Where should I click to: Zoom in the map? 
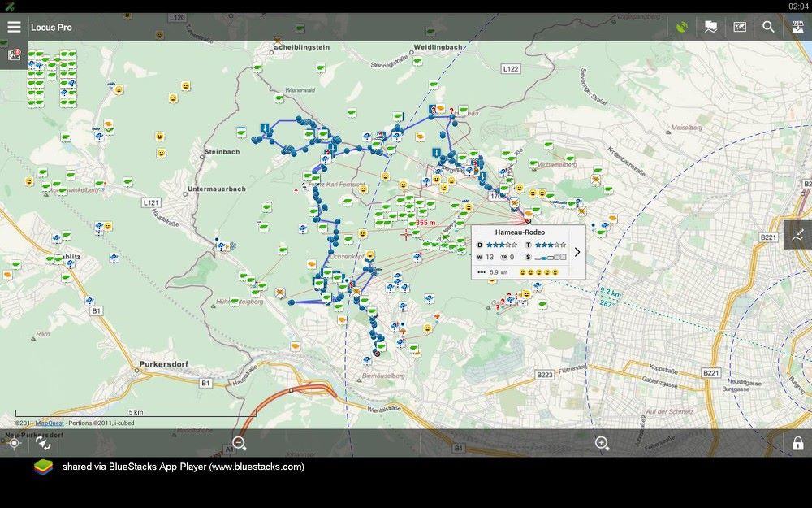(602, 443)
